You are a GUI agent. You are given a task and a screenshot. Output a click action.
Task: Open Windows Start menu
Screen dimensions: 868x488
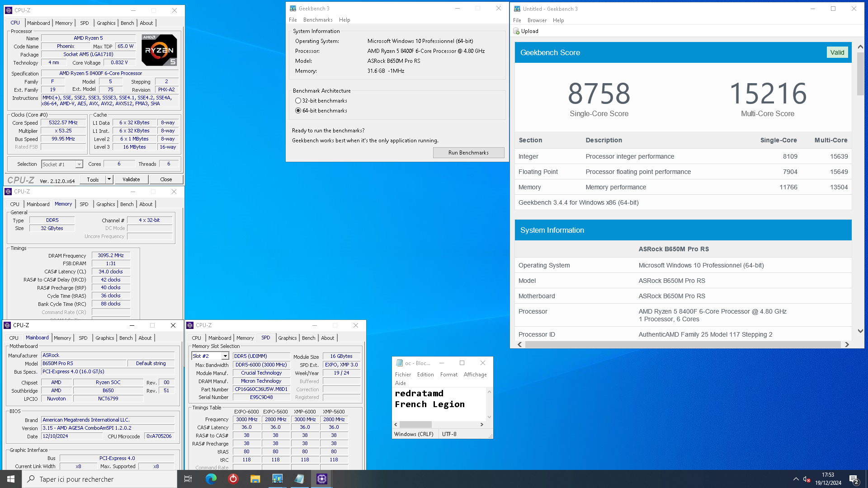click(11, 479)
